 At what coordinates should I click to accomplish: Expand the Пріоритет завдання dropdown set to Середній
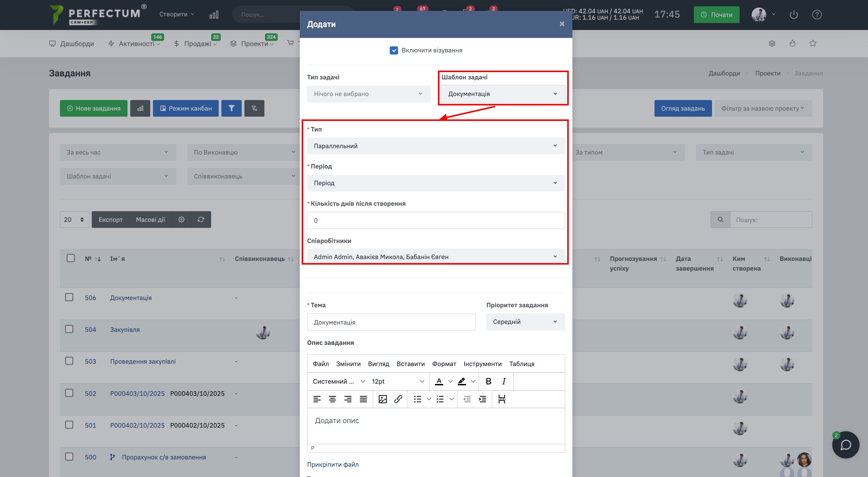tap(525, 322)
